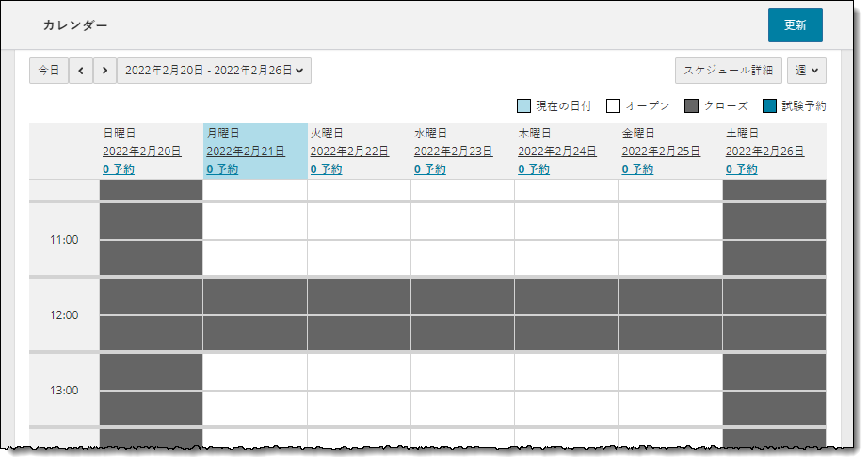Click the next week arrow button
The width and height of the screenshot is (868, 465).
coord(104,71)
